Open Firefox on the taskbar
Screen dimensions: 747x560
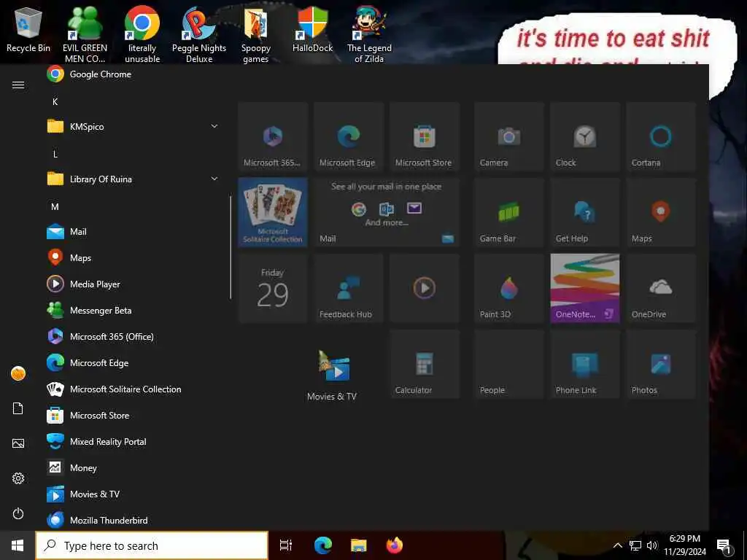[x=395, y=545]
